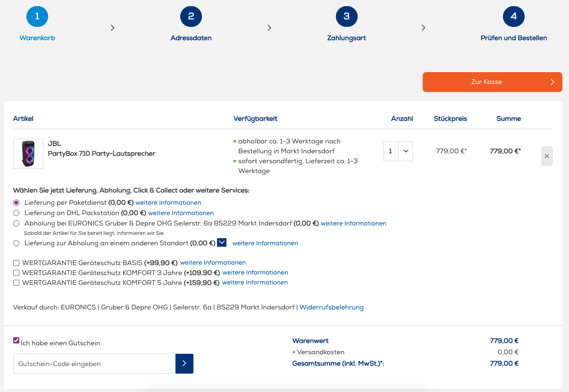Screen dimensions: 569x392
Task: Remove the JBL PartyBox with the X icon
Action: [x=547, y=156]
